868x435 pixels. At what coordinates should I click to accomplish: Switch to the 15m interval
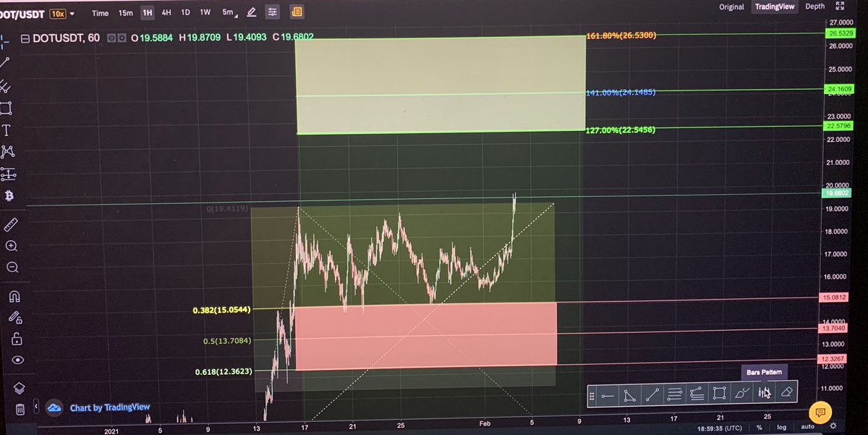pos(125,13)
